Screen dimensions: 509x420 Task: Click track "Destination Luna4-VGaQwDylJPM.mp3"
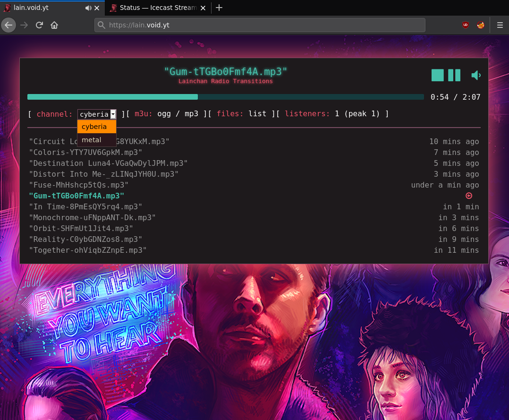(x=109, y=163)
